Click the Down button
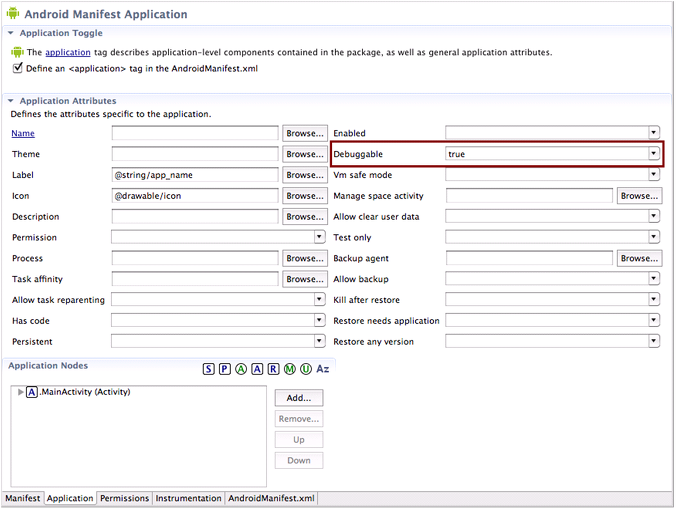 click(x=299, y=461)
